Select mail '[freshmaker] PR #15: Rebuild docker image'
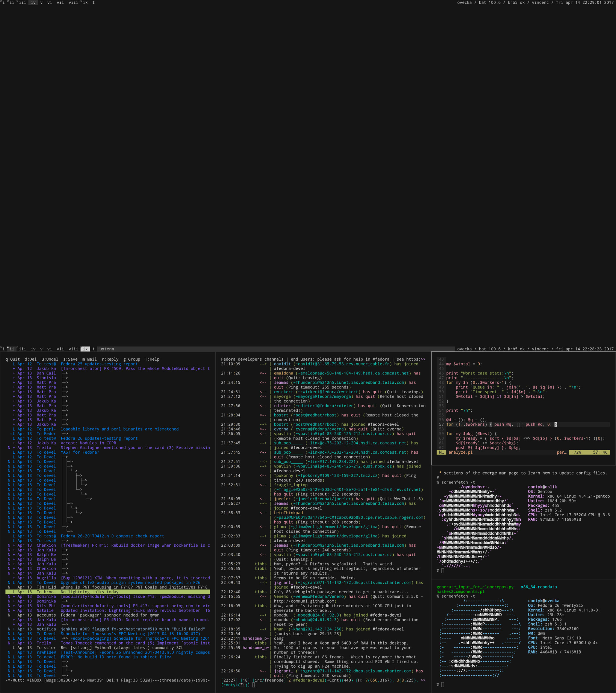 (108, 545)
